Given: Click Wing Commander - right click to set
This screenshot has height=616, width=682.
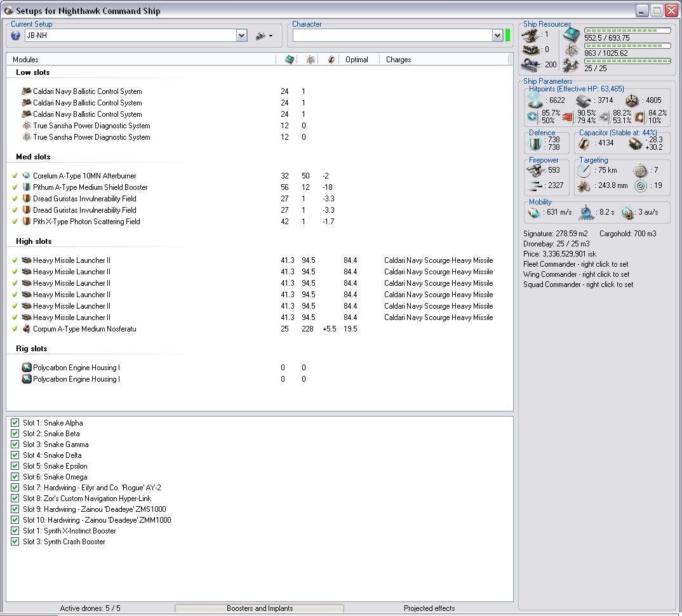Looking at the screenshot, I should pos(577,274).
